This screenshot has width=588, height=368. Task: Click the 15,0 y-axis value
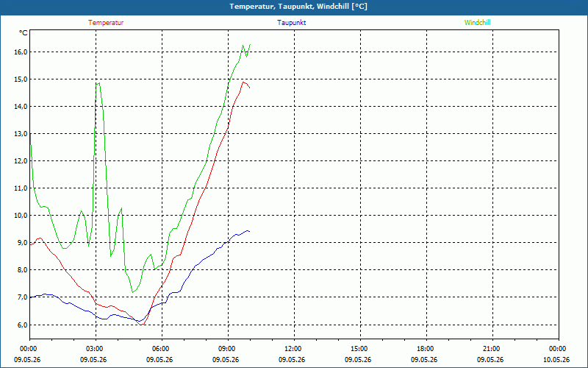[x=21, y=79]
